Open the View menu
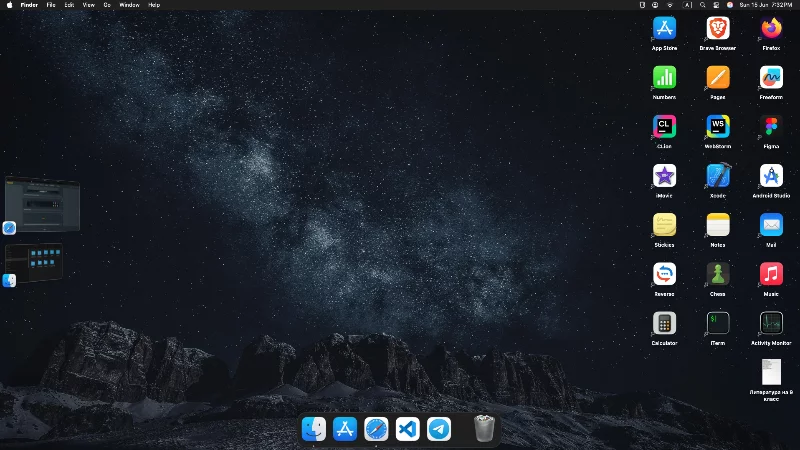Viewport: 800px width, 450px height. pos(89,5)
